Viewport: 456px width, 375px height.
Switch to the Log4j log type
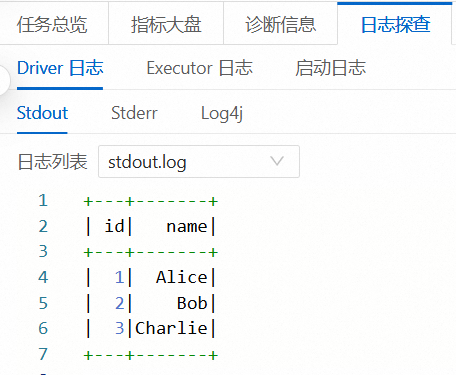(222, 113)
